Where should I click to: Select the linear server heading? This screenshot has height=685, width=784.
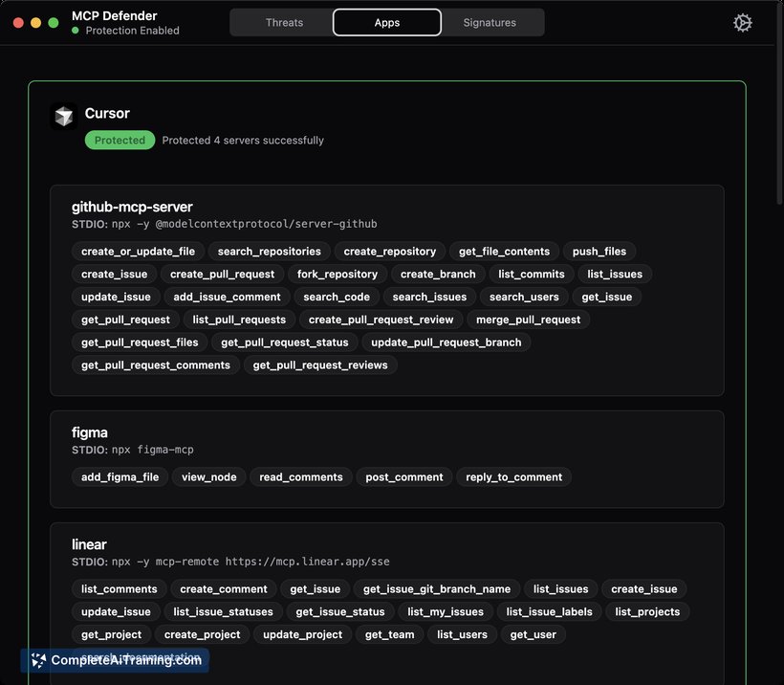(x=89, y=544)
